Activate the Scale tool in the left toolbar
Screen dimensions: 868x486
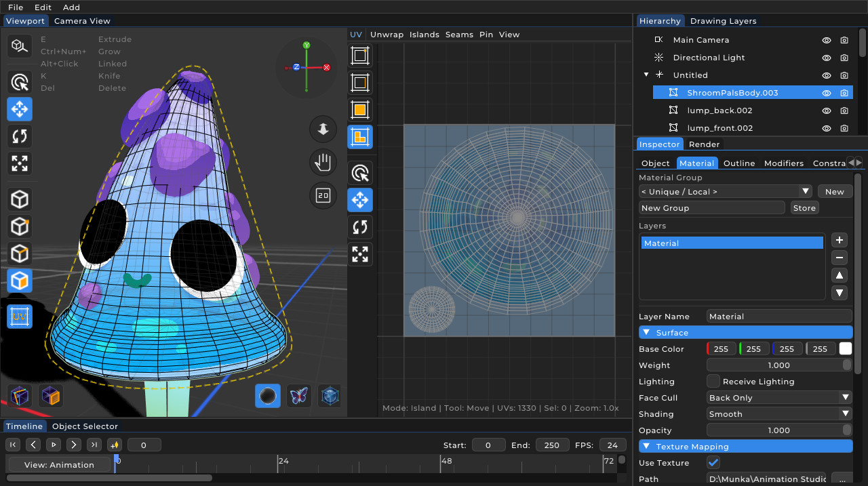pyautogui.click(x=19, y=163)
